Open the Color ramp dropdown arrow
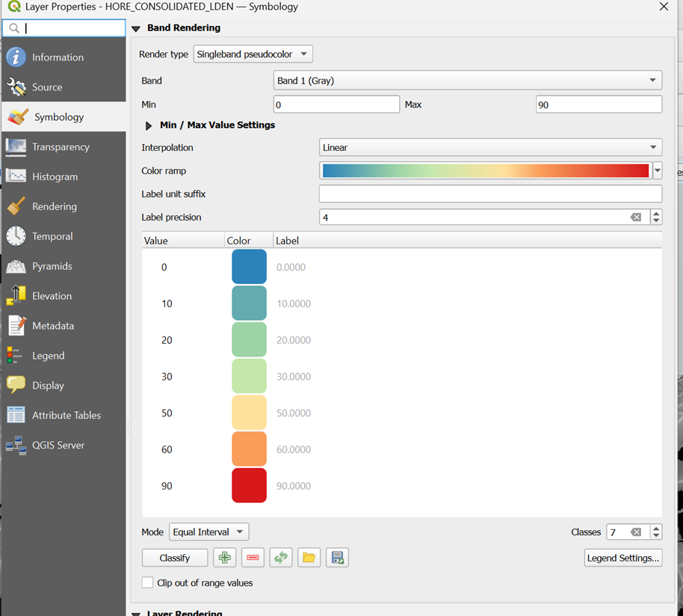 [x=658, y=170]
